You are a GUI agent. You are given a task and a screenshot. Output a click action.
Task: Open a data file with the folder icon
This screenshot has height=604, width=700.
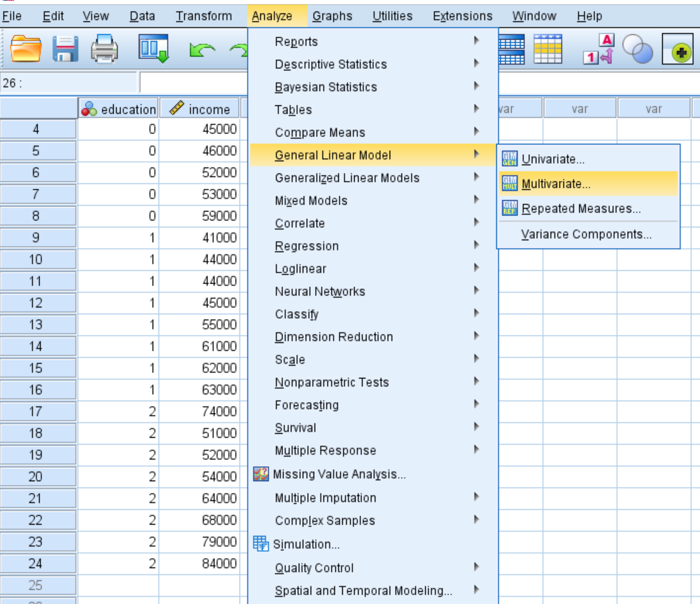coord(26,49)
